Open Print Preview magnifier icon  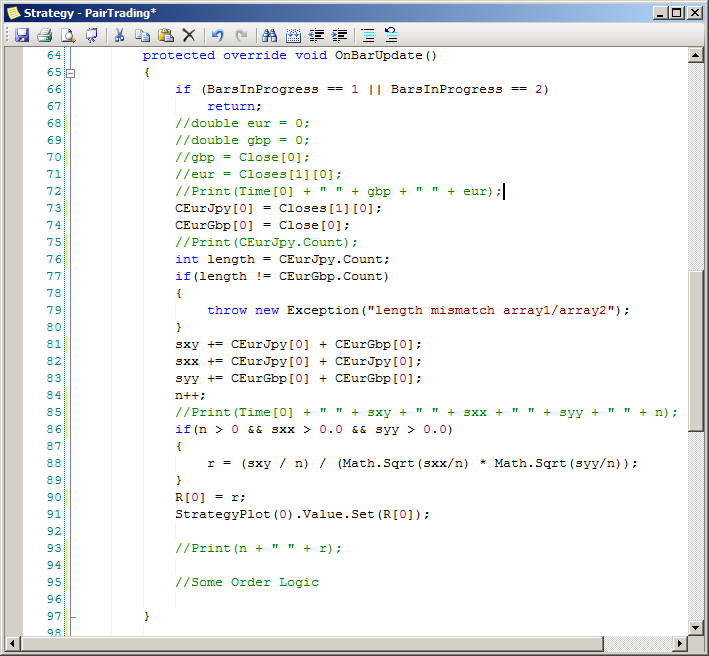68,35
